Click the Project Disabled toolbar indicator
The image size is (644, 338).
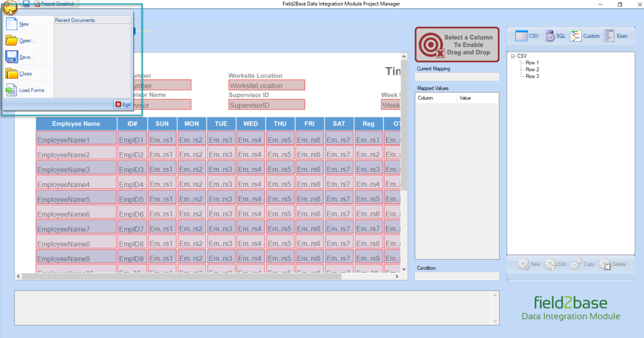click(x=54, y=4)
